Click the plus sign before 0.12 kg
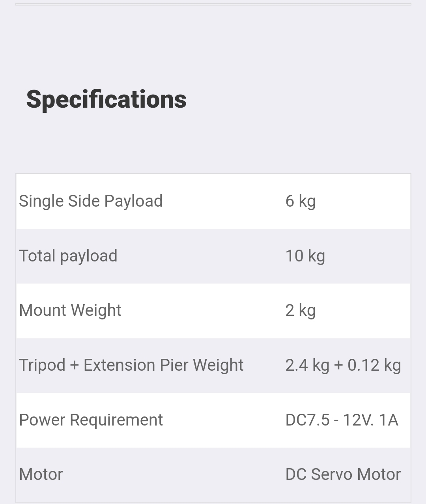 [338, 365]
